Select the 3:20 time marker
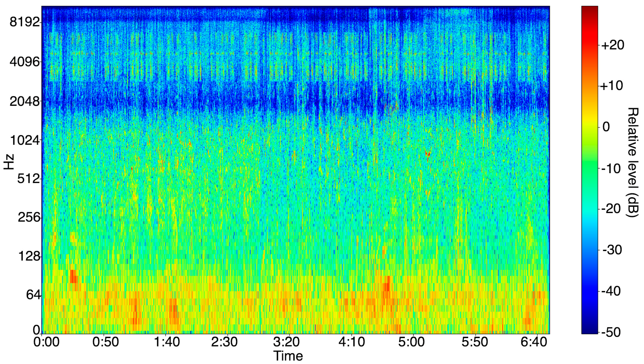The height and width of the screenshot is (364, 644). pos(286,342)
